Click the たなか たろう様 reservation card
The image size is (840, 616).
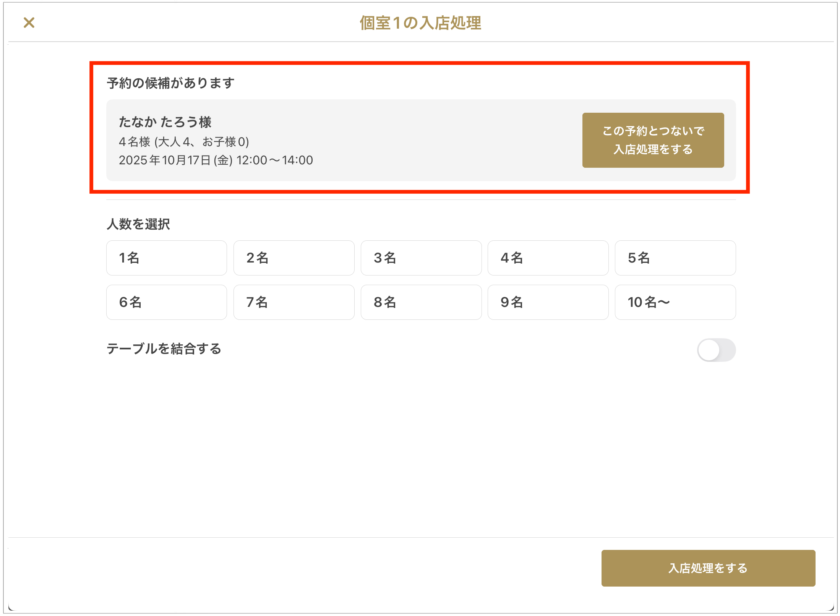(344, 140)
